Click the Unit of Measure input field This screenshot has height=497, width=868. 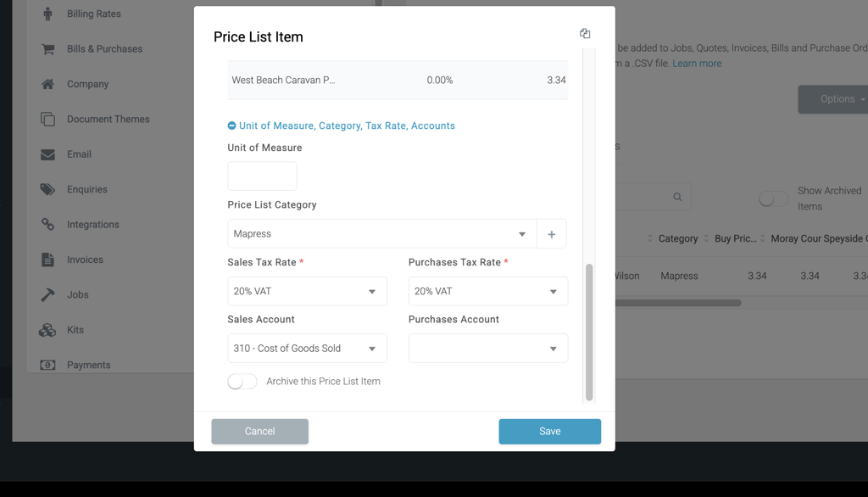tap(262, 176)
